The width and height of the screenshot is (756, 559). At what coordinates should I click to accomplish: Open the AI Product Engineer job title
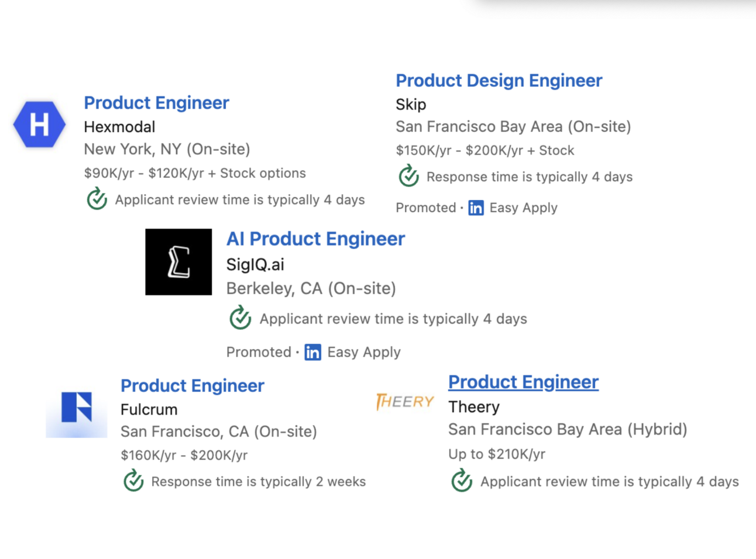[x=315, y=239]
